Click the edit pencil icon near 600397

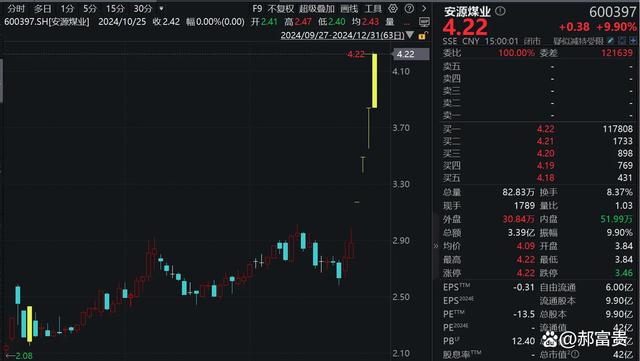coord(611,41)
